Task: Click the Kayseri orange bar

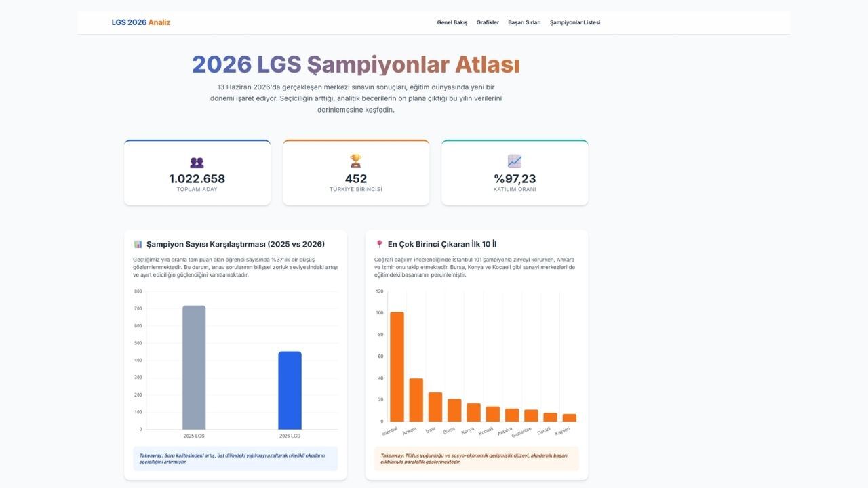Action: (570, 418)
